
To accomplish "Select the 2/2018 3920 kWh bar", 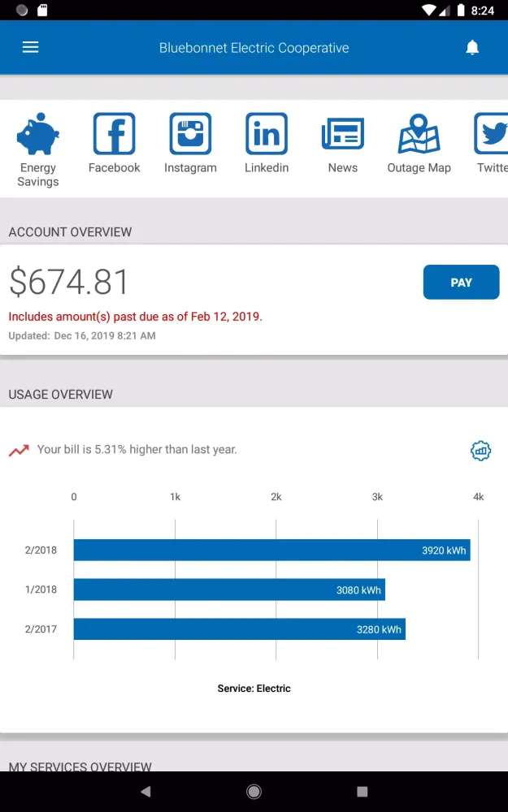I will point(271,551).
